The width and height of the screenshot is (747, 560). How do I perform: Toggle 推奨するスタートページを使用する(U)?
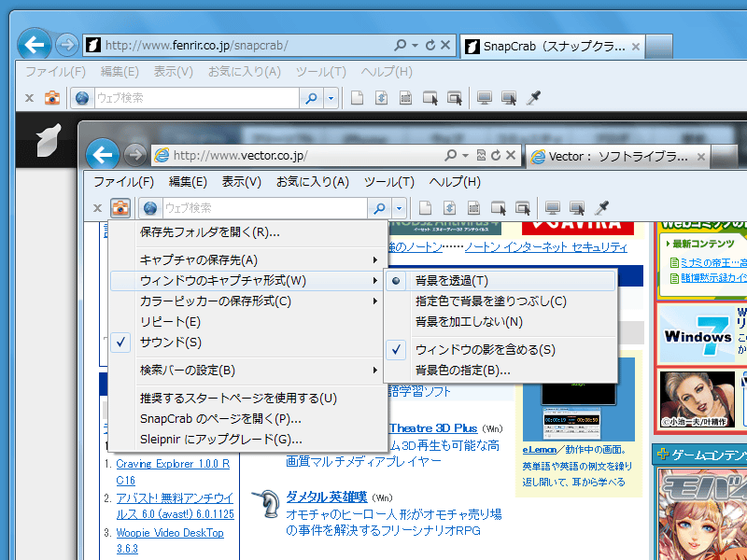pos(247,399)
